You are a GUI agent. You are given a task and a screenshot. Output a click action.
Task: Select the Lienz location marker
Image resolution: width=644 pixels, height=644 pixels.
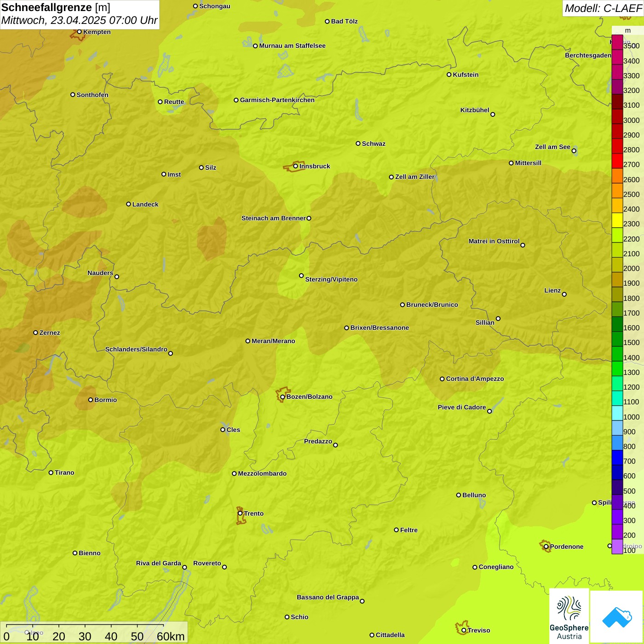tap(564, 294)
